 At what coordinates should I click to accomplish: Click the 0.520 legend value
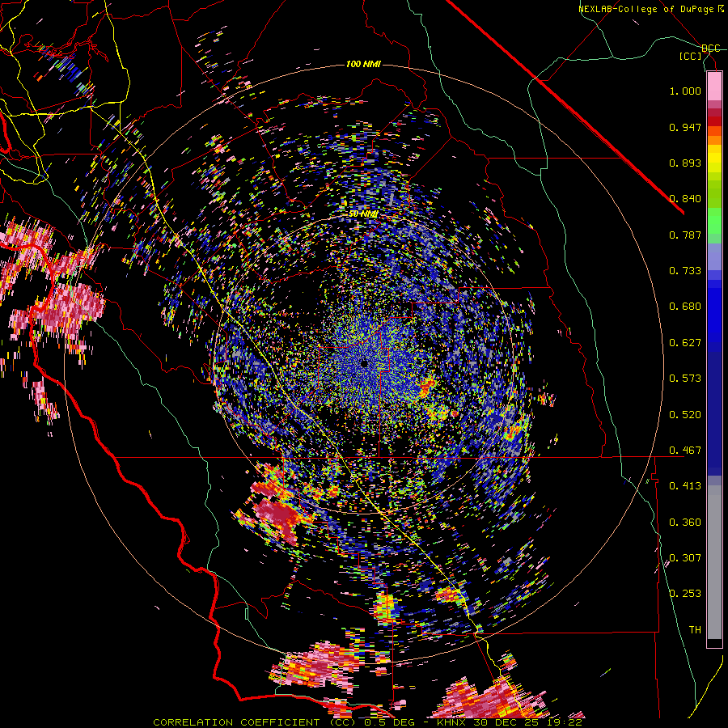pos(685,415)
